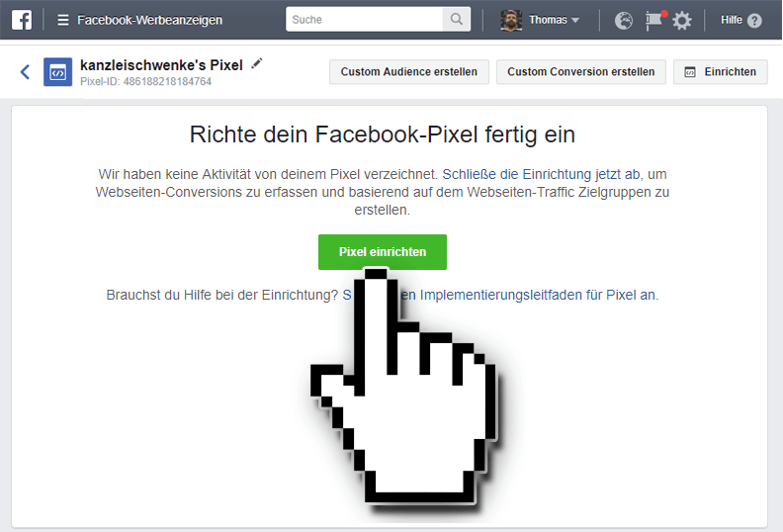
Task: Click the Thomas user name
Action: tap(548, 20)
